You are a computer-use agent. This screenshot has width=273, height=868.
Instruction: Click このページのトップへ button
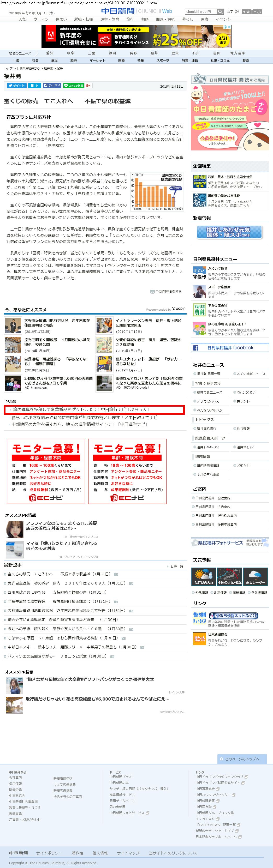(242, 759)
